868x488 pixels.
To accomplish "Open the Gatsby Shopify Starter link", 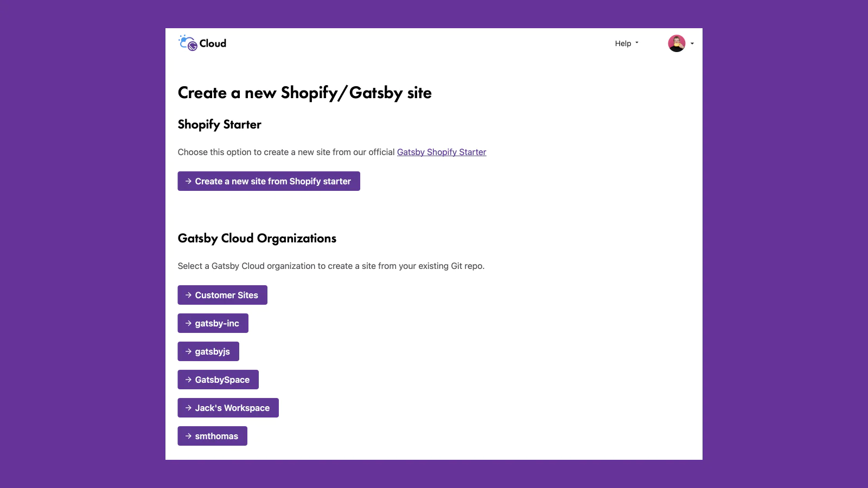I will coord(441,152).
